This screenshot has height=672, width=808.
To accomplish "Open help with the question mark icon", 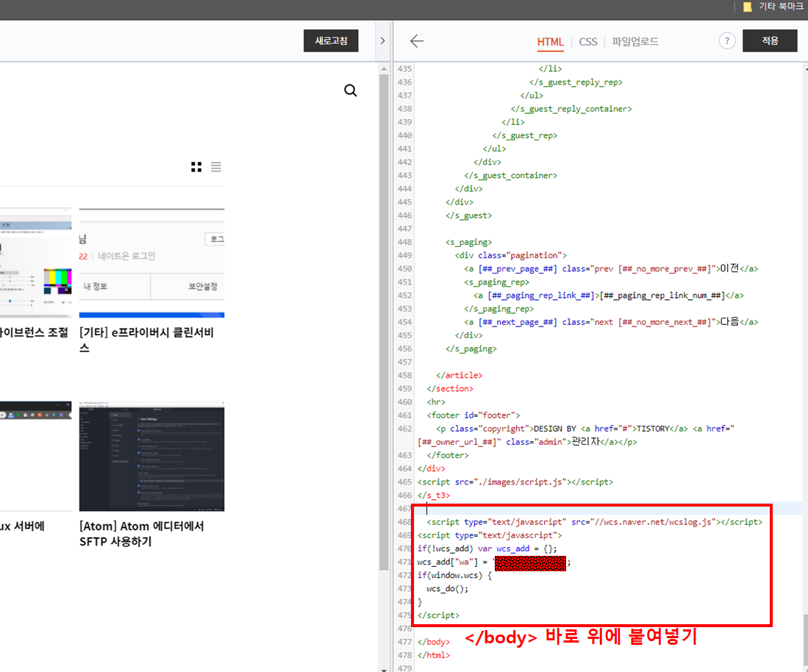I will pos(727,40).
